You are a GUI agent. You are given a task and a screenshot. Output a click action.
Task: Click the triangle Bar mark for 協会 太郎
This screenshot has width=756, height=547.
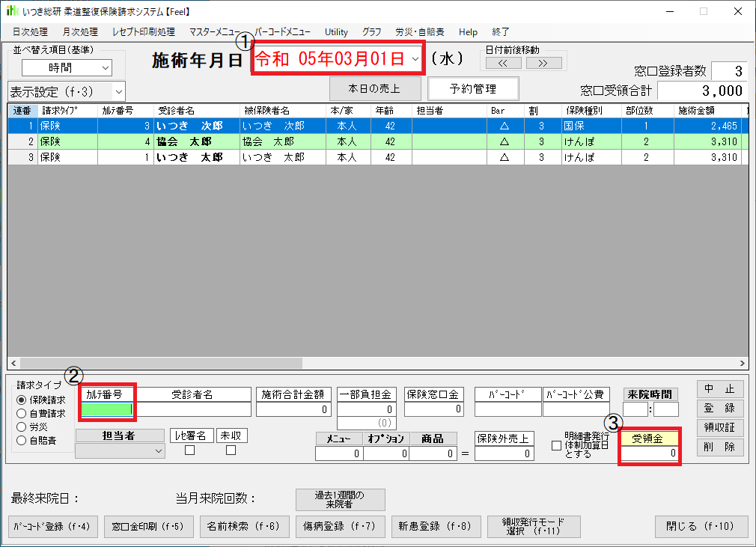[x=504, y=141]
